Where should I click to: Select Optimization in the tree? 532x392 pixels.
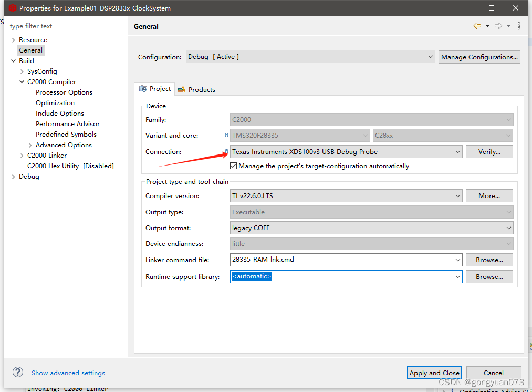[x=55, y=103]
